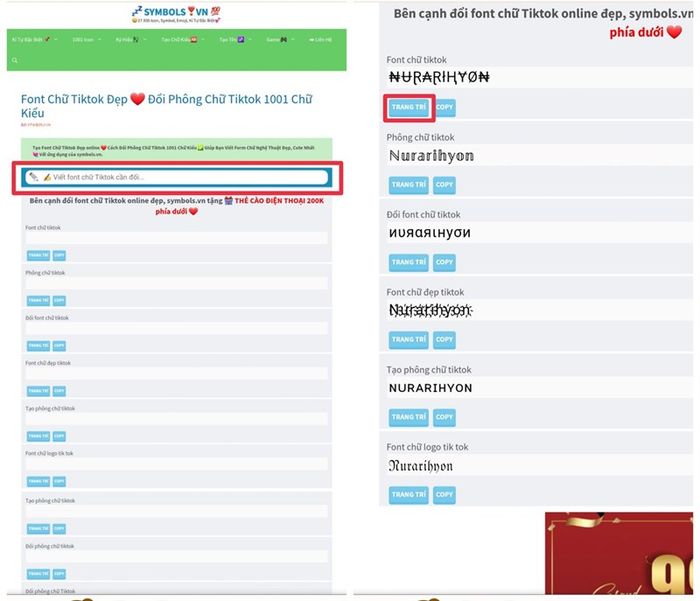Focus the 'Viết font chữ Tiktok cần đổi' input
The height and width of the screenshot is (601, 700).
click(x=177, y=177)
